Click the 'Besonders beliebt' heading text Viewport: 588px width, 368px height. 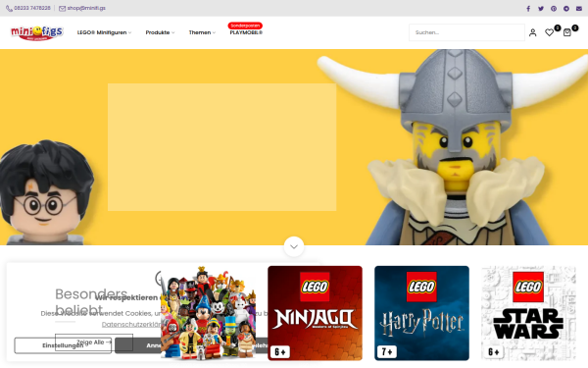(x=91, y=302)
